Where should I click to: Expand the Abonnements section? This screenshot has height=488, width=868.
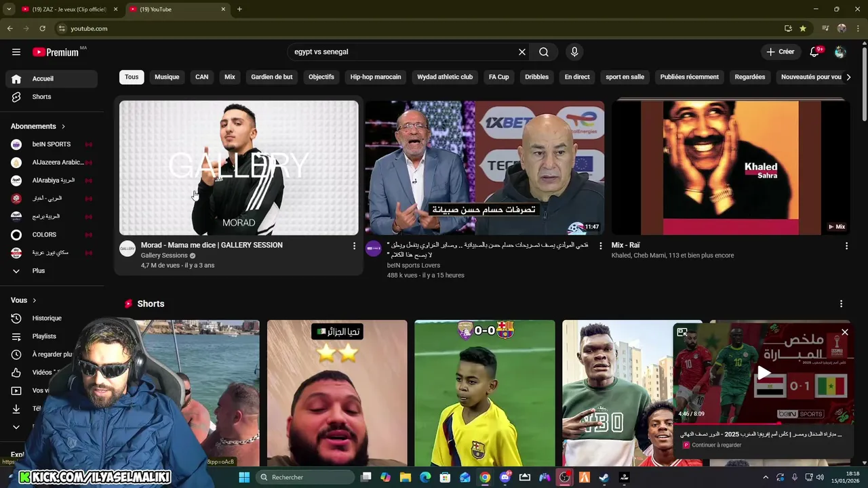click(x=39, y=126)
